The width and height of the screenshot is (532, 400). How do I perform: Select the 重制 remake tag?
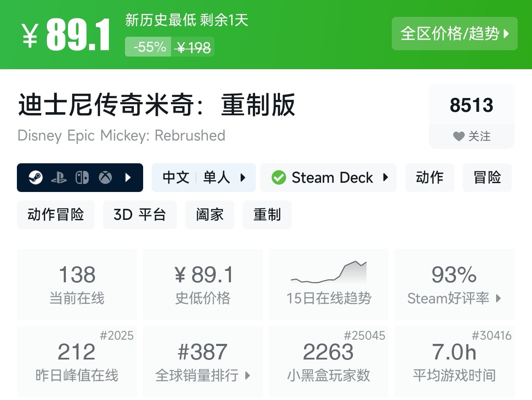click(x=267, y=215)
